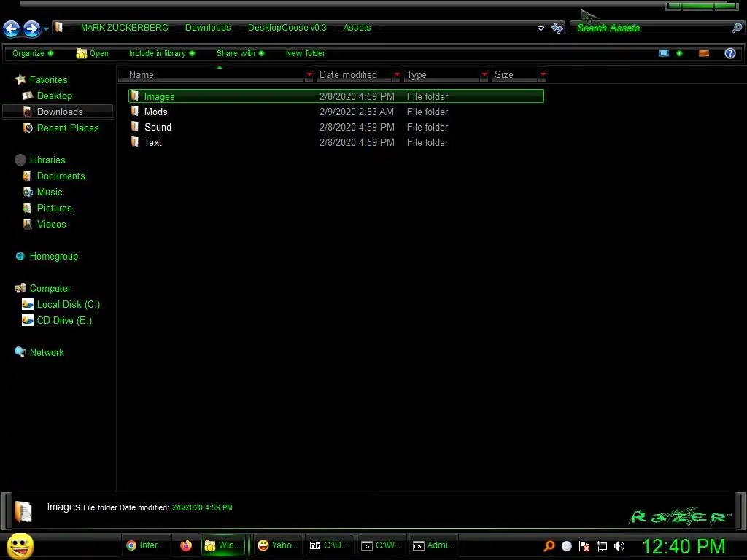Switch to the Admi... command prompt window

click(433, 545)
